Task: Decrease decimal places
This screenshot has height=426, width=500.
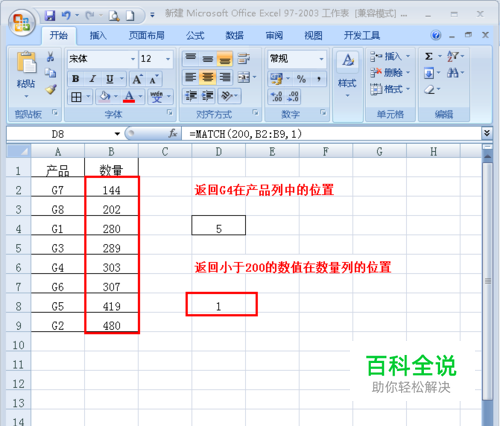Action: (293, 97)
